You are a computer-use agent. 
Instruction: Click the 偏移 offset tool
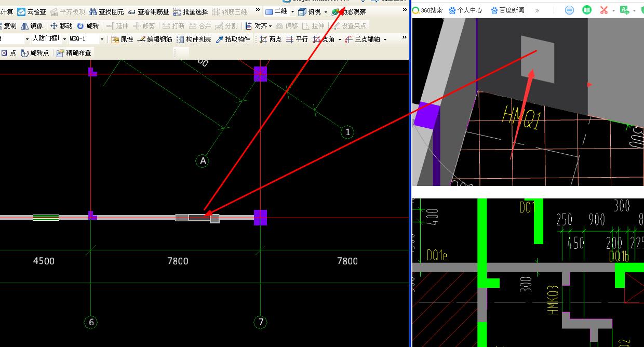[x=287, y=25]
